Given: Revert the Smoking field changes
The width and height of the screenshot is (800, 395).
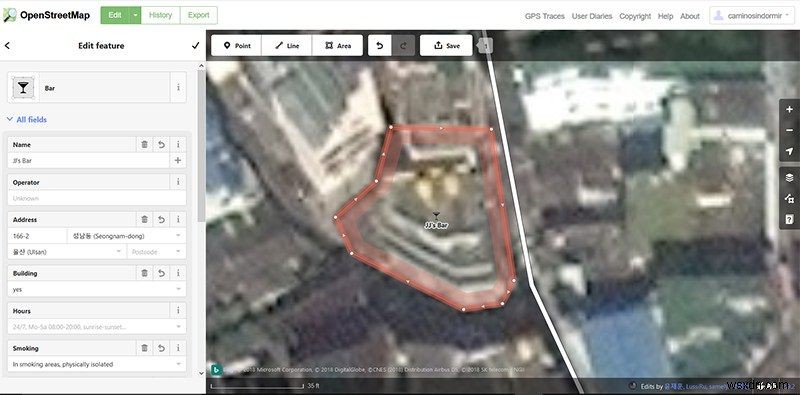Looking at the screenshot, I should 161,349.
